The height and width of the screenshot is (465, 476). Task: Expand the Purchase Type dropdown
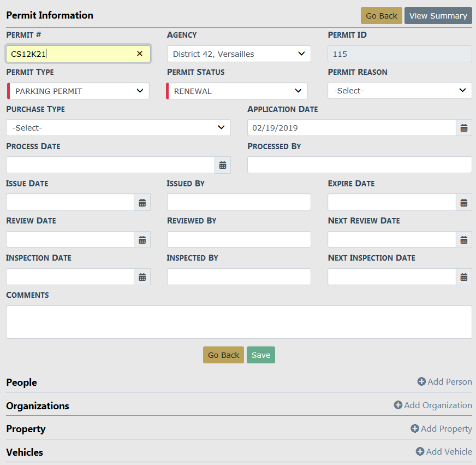pyautogui.click(x=118, y=128)
